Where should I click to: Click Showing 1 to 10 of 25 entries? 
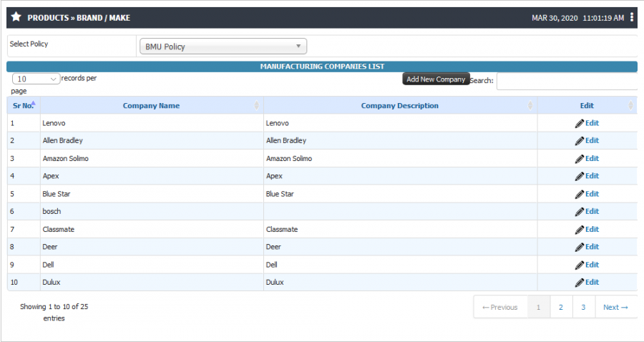[54, 313]
